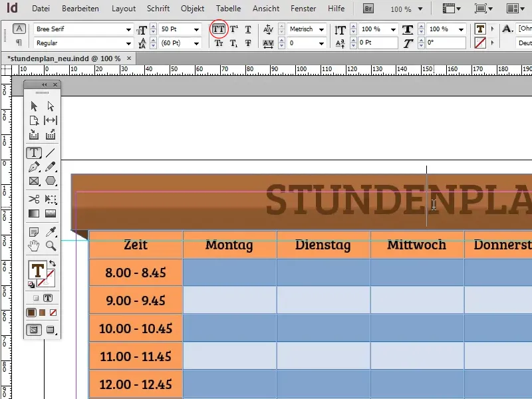Click the control panel fill color T swatch
Image resolution: width=532 pixels, height=399 pixels.
tap(480, 29)
